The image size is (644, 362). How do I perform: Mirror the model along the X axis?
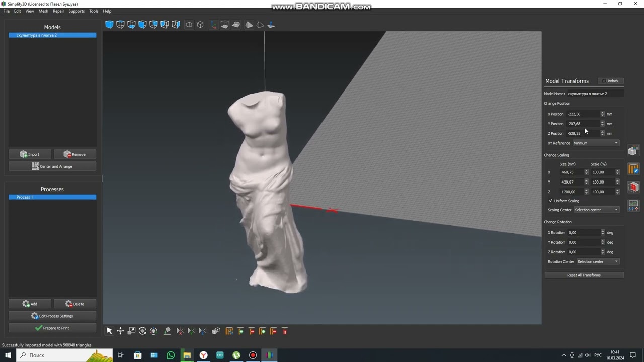click(180, 331)
